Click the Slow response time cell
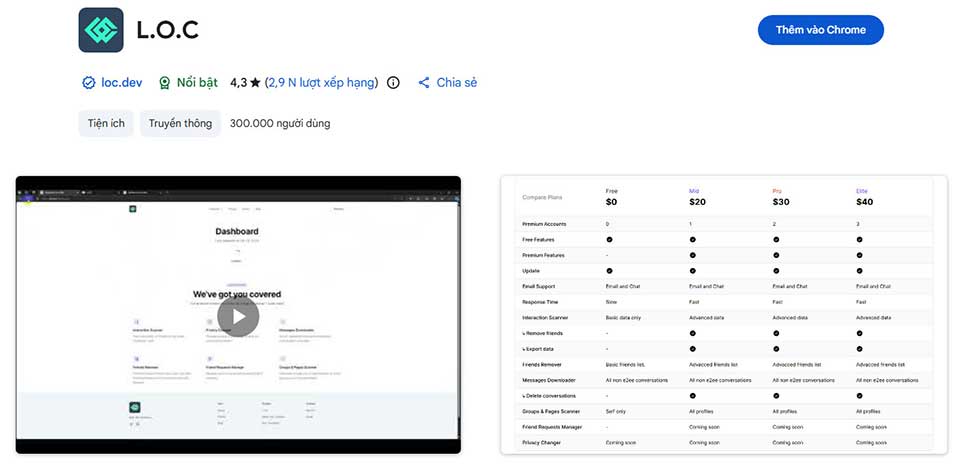Viewport: 960px width, 466px height. coord(612,302)
